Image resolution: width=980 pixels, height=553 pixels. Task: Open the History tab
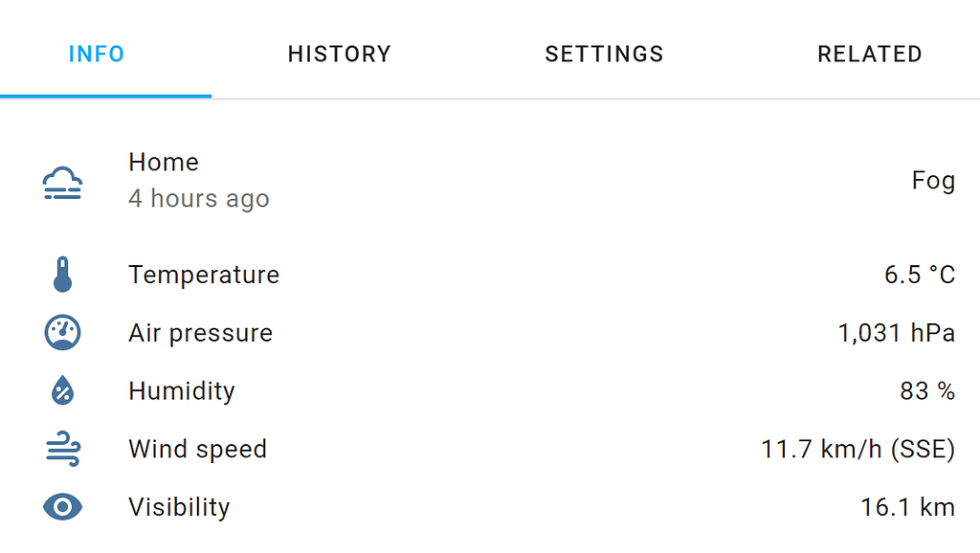340,54
